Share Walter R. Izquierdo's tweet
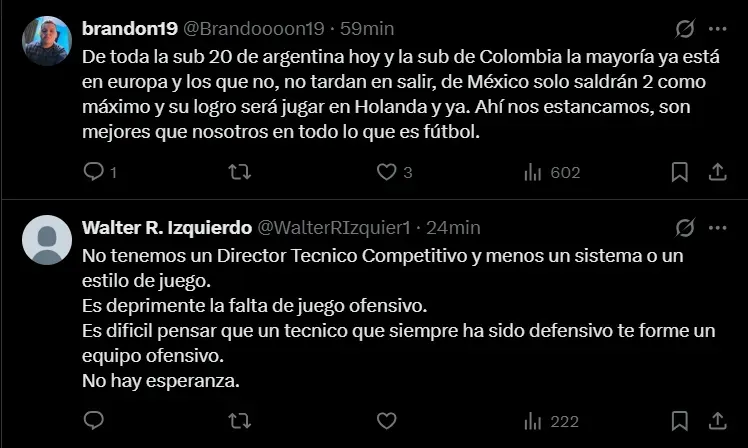This screenshot has height=448, width=748. click(x=717, y=421)
